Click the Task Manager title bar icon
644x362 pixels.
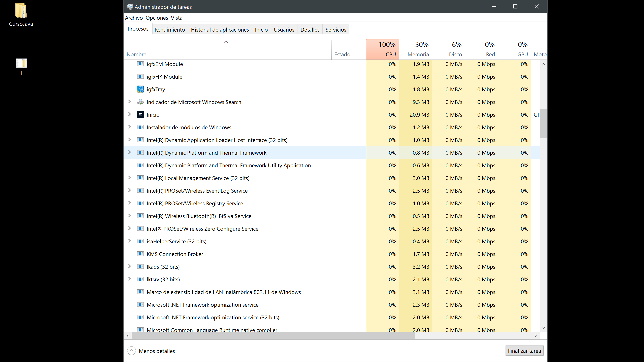(x=129, y=7)
